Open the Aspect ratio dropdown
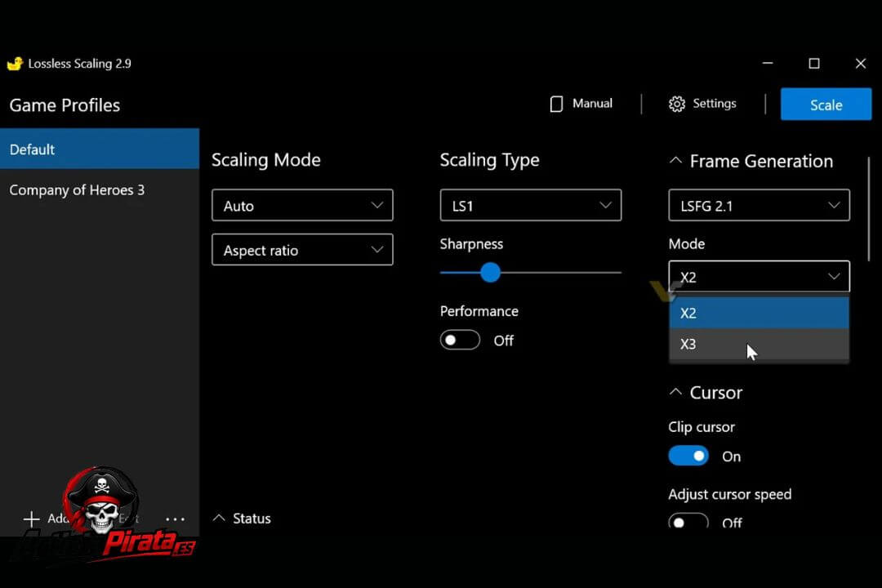 click(302, 250)
